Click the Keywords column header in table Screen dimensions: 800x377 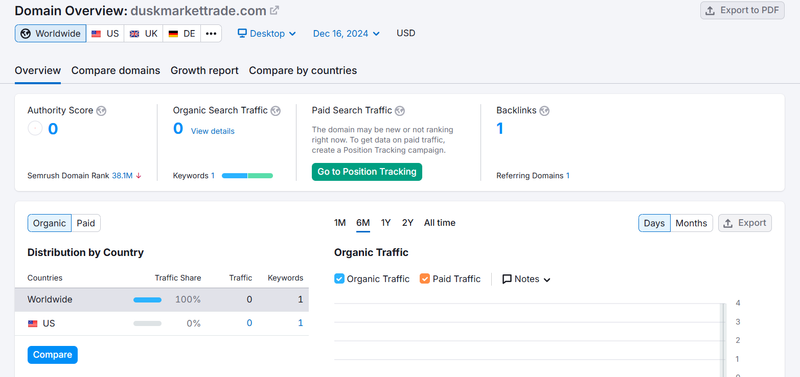(x=286, y=278)
